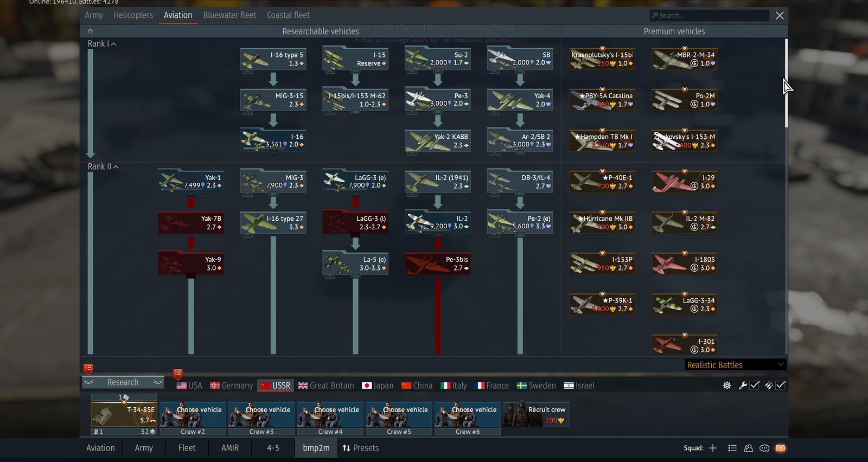
Task: Select the I-15 Reserve biplane
Action: click(x=355, y=59)
